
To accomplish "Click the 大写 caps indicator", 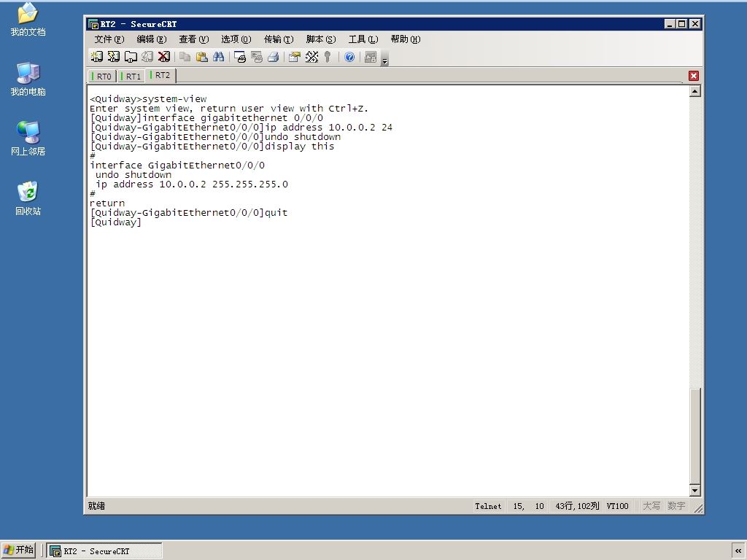I will point(651,506).
